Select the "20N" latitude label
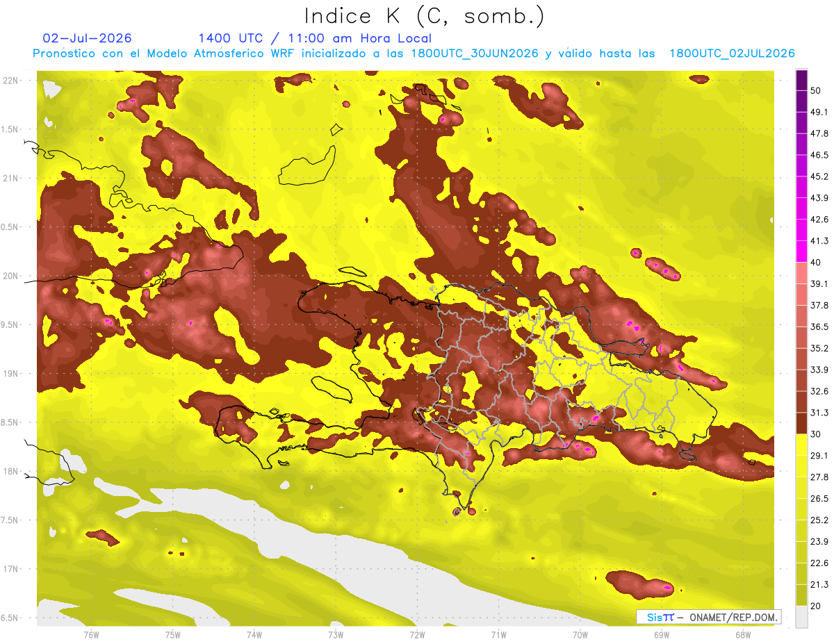This screenshot has width=834, height=644. pos(10,276)
